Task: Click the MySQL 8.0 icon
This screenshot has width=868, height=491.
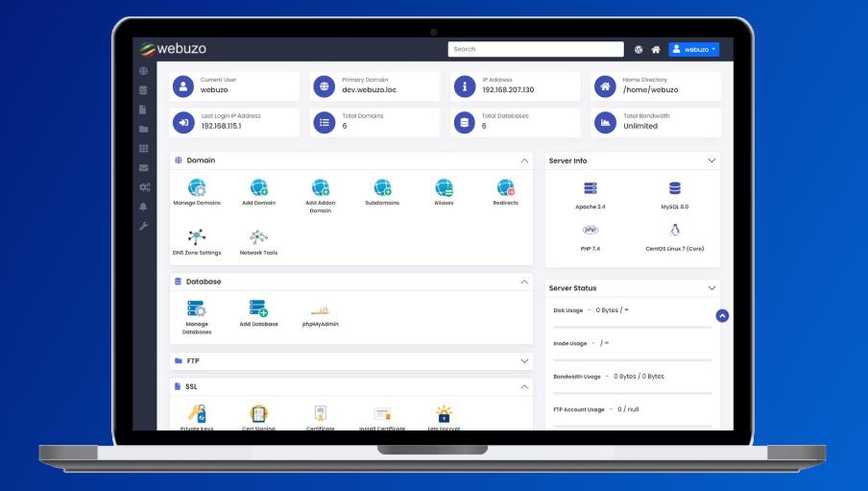Action: coord(674,188)
